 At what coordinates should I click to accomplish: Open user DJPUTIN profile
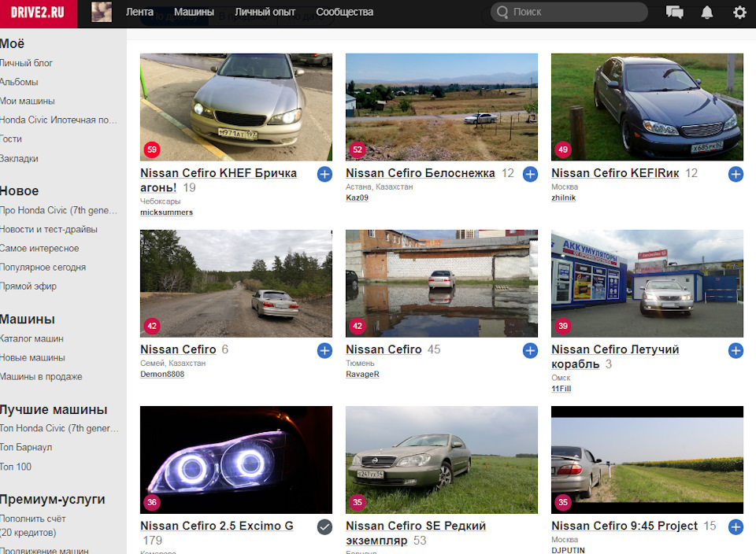568,550
